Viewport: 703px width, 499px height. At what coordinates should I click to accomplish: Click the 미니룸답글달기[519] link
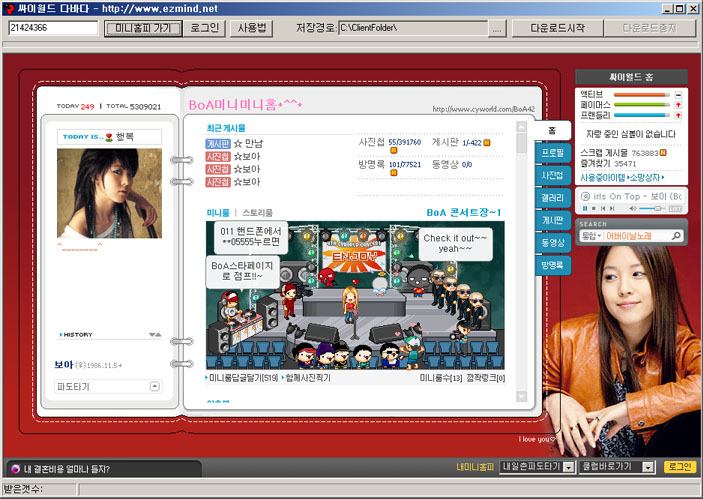pyautogui.click(x=243, y=378)
